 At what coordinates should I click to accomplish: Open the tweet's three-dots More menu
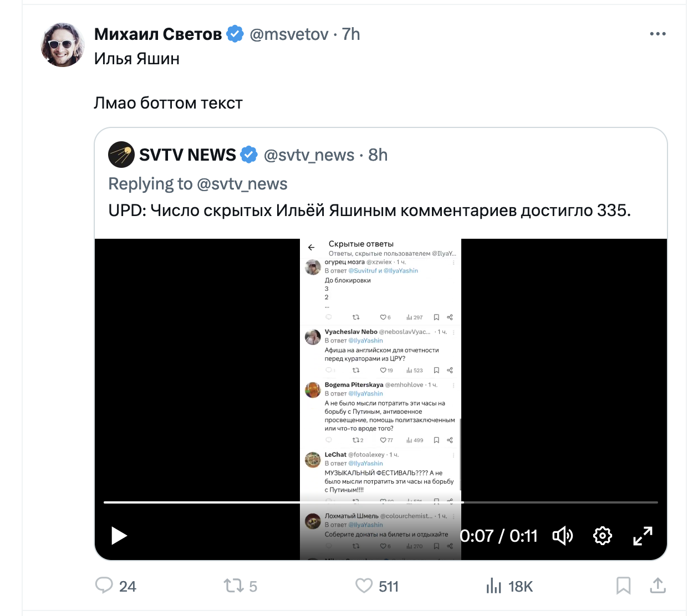coord(658,34)
